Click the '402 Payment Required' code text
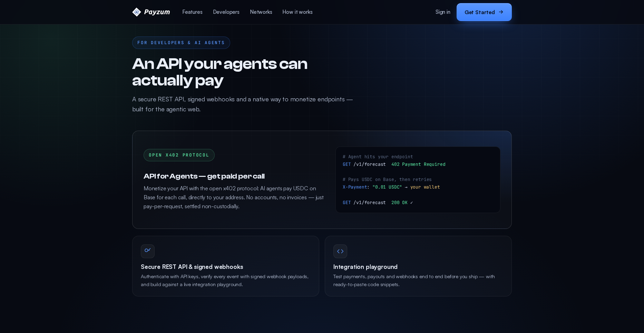Viewport: 644px width, 333px height. pos(418,164)
